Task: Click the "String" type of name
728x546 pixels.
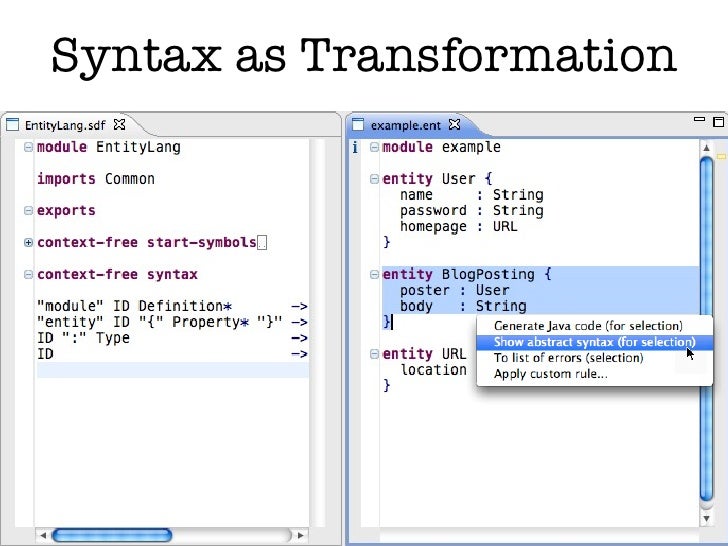Action: click(x=518, y=195)
